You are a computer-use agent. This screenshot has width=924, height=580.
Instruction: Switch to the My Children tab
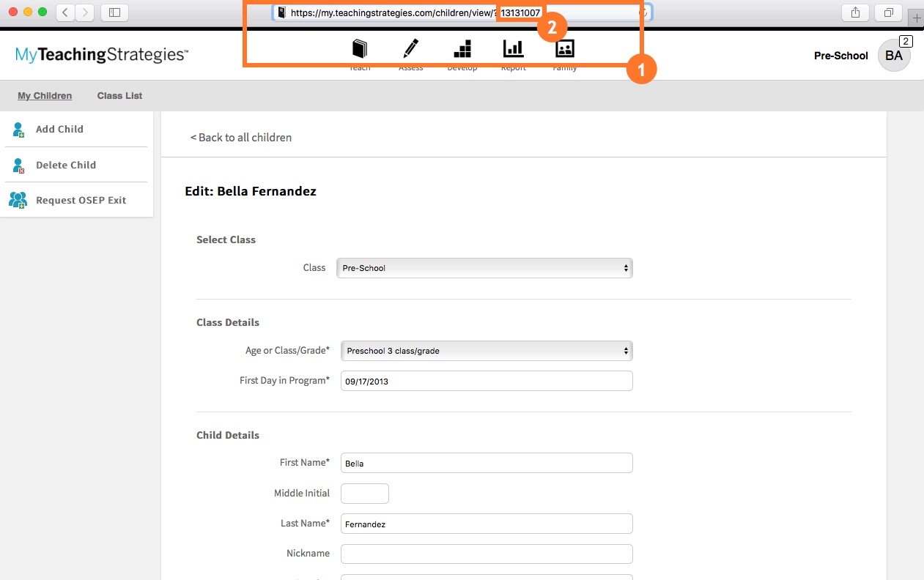point(44,95)
